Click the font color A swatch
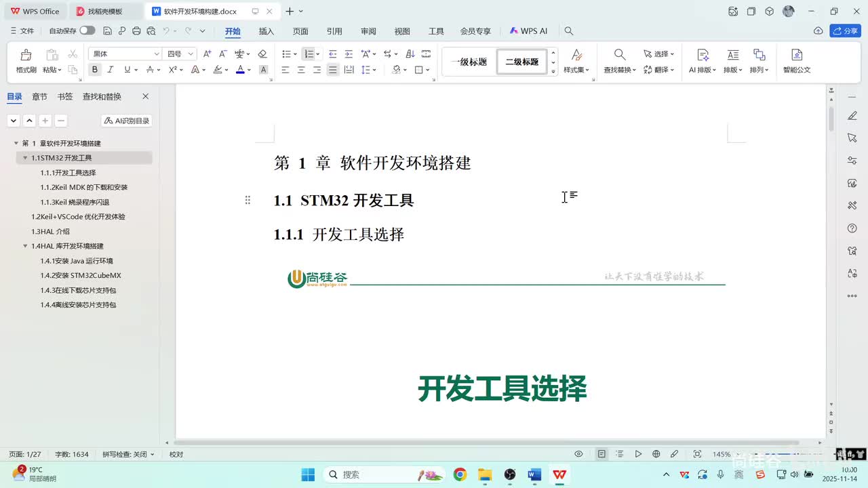868x488 pixels. [x=240, y=70]
